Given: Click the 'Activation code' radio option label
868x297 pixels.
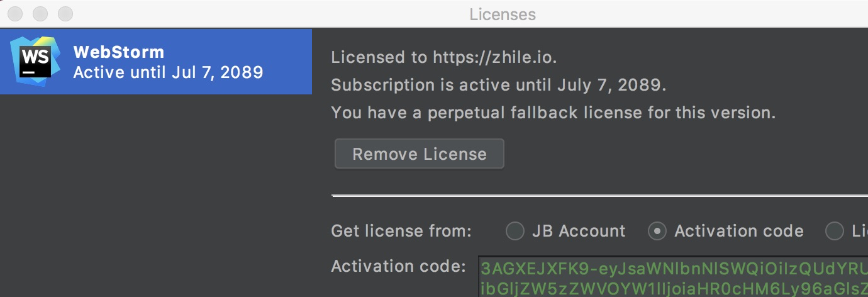Looking at the screenshot, I should click(739, 231).
